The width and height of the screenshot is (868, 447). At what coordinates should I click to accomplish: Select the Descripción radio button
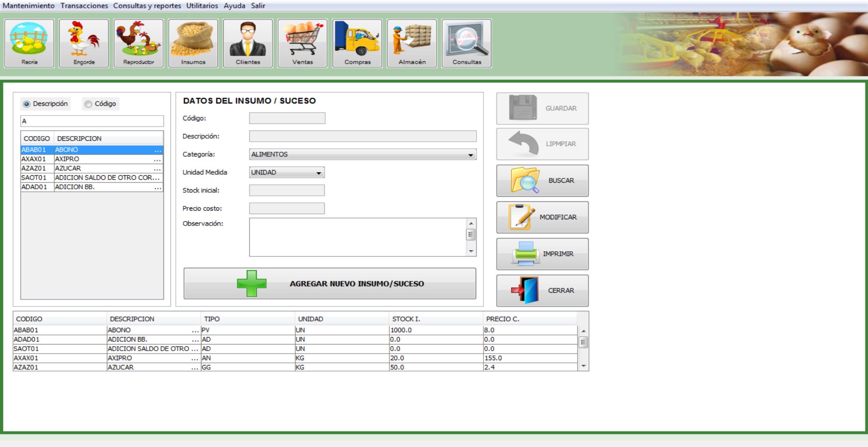(27, 104)
